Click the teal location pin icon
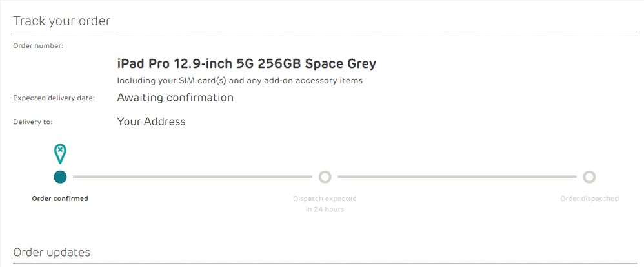This screenshot has height=267, width=644. [60, 154]
